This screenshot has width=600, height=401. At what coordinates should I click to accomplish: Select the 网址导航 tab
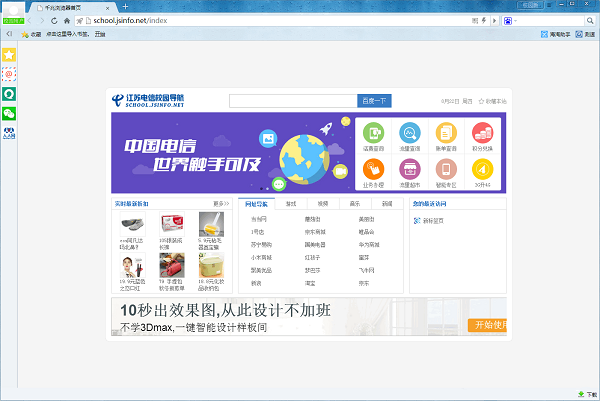point(256,204)
